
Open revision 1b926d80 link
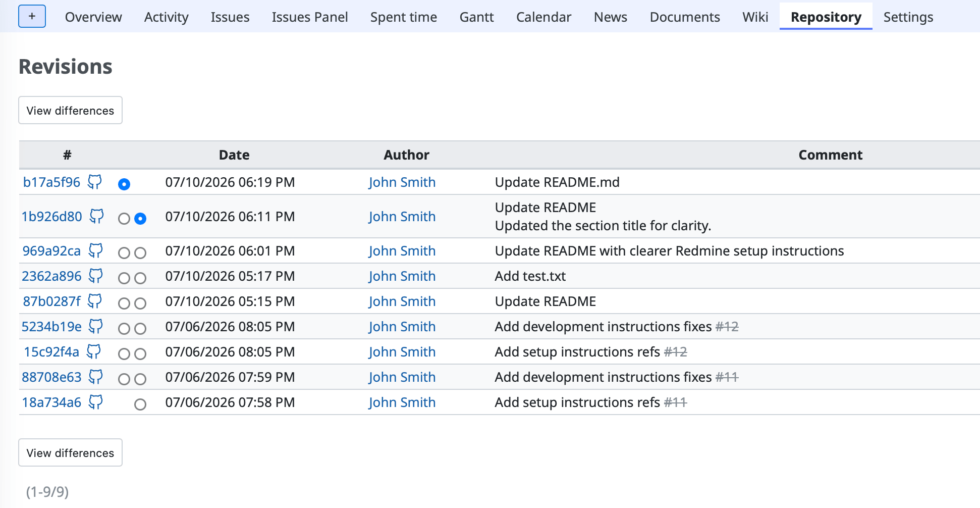(x=51, y=216)
